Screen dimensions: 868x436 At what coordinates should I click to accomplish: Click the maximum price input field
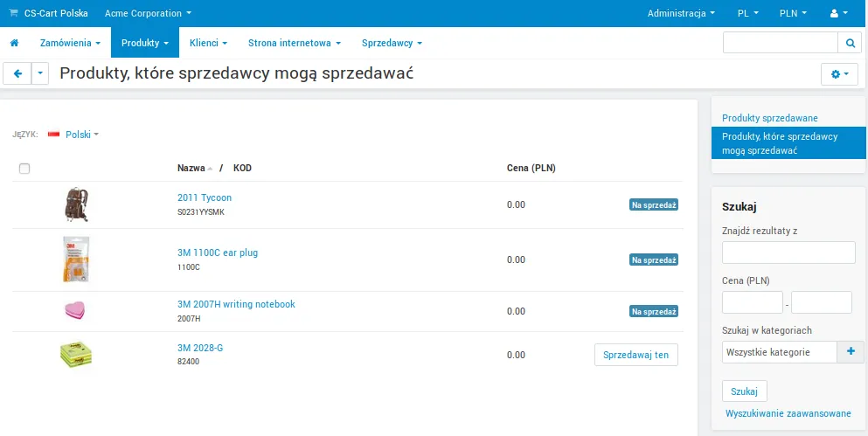822,302
